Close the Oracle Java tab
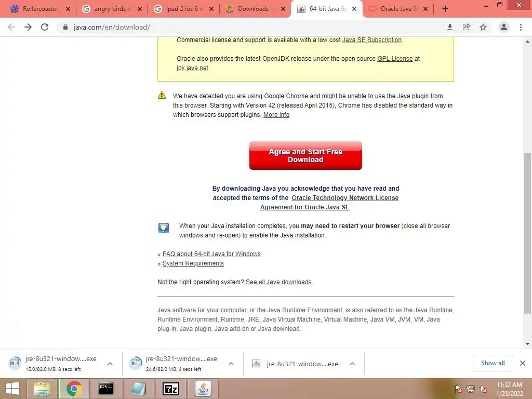Viewport: 532px width, 399px height. pos(425,9)
